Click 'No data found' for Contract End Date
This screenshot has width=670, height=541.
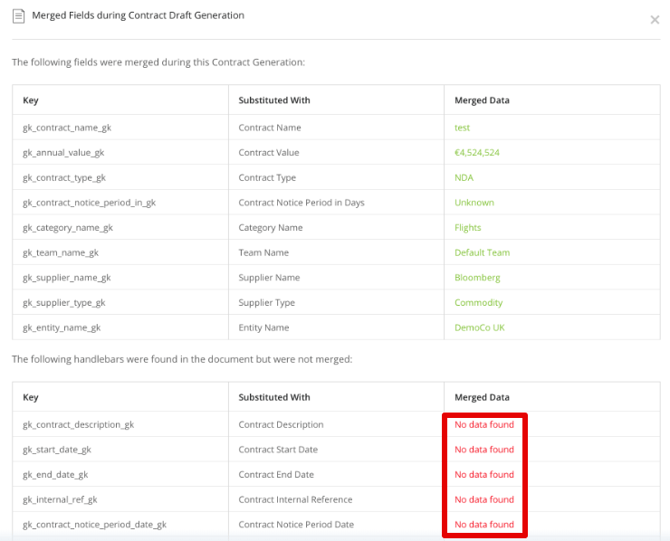click(x=484, y=475)
